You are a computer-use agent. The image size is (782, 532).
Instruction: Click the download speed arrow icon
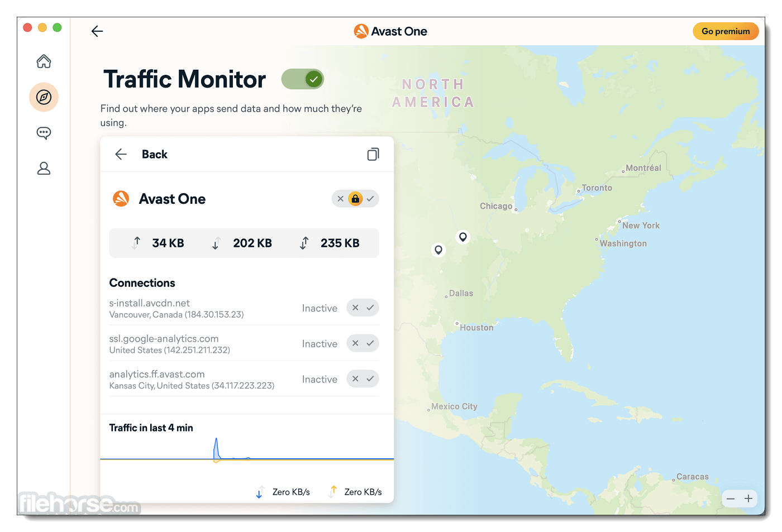(259, 492)
